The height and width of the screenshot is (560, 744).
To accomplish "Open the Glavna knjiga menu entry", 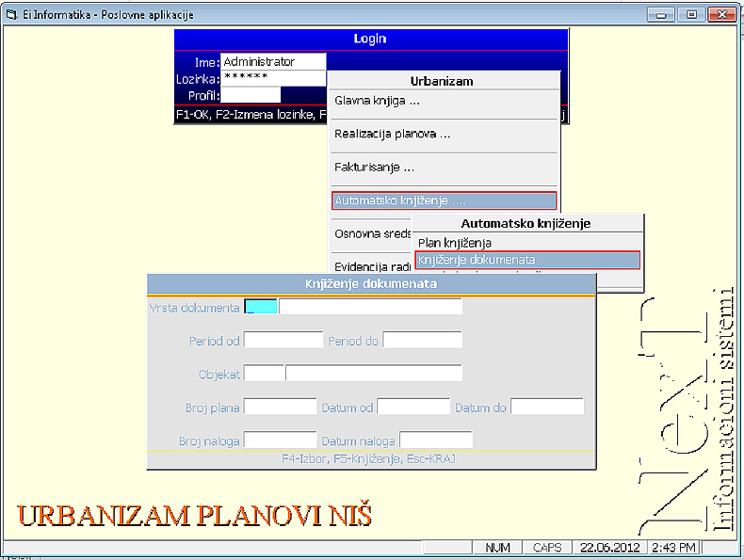I will (x=377, y=101).
